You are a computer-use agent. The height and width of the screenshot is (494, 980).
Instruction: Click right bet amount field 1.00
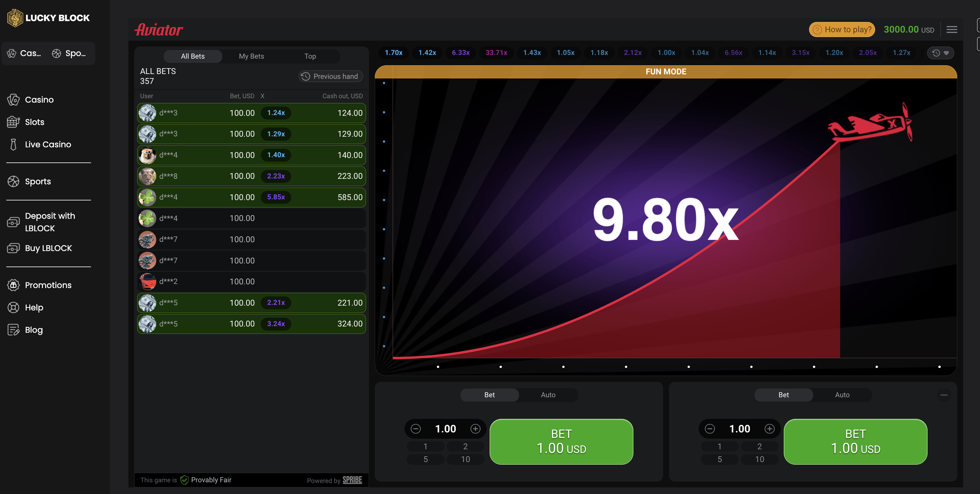pos(739,429)
